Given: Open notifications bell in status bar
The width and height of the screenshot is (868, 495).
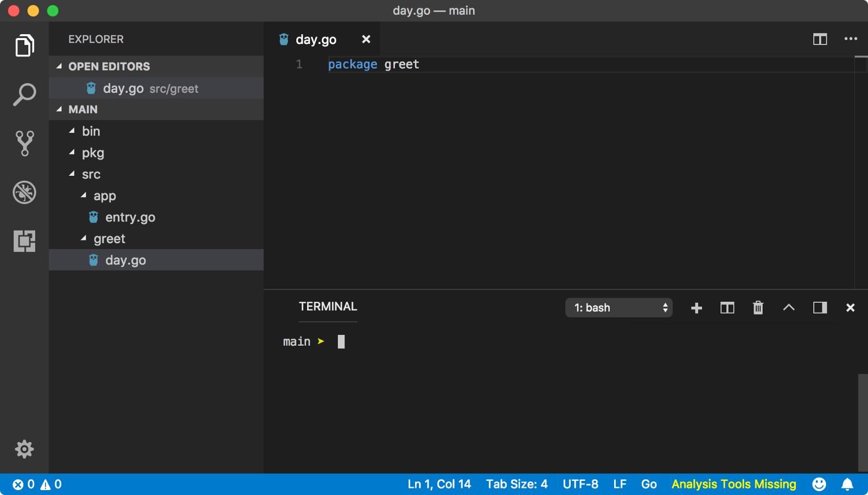Looking at the screenshot, I should tap(847, 484).
